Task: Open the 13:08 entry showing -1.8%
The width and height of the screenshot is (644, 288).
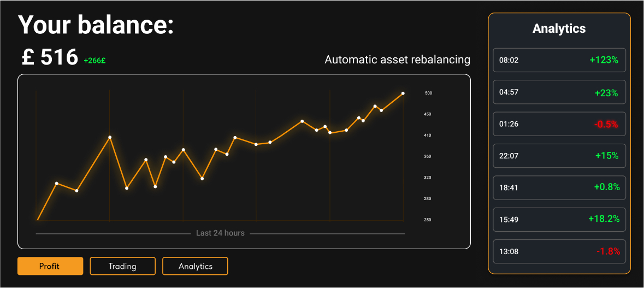Action: 559,251
